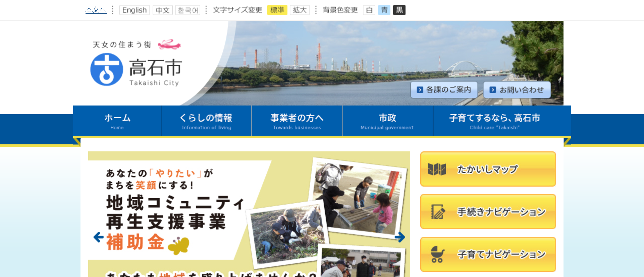This screenshot has width=644, height=277.
Task: Select black 黒 background color
Action: 399,10
